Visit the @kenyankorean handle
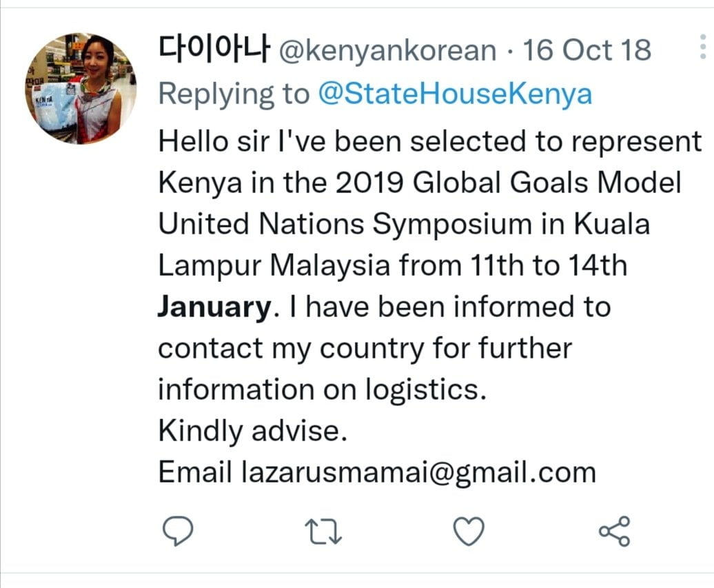The height and width of the screenshot is (588, 714). pos(386,51)
